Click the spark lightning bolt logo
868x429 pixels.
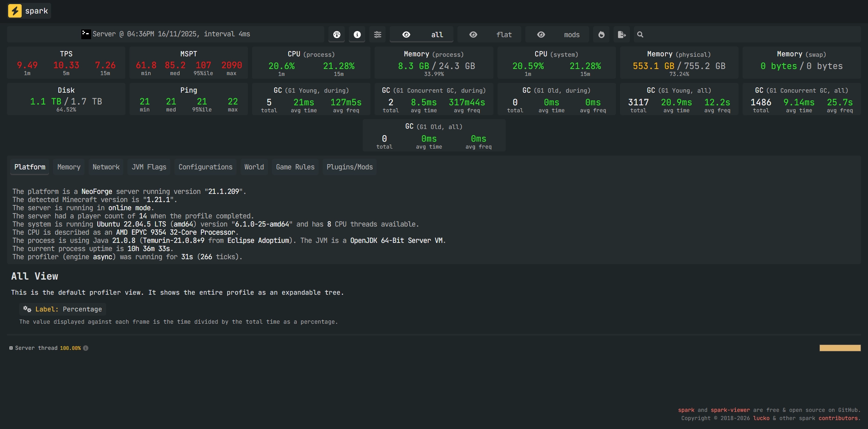[15, 11]
